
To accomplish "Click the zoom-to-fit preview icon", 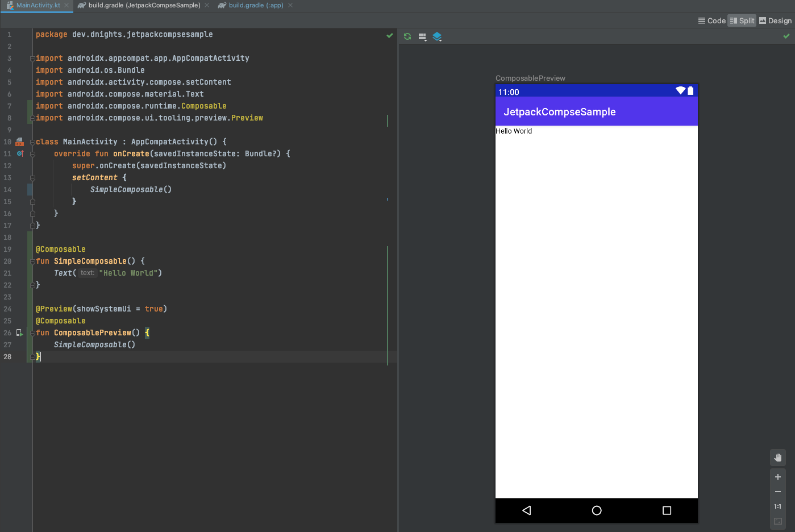I will (x=778, y=521).
